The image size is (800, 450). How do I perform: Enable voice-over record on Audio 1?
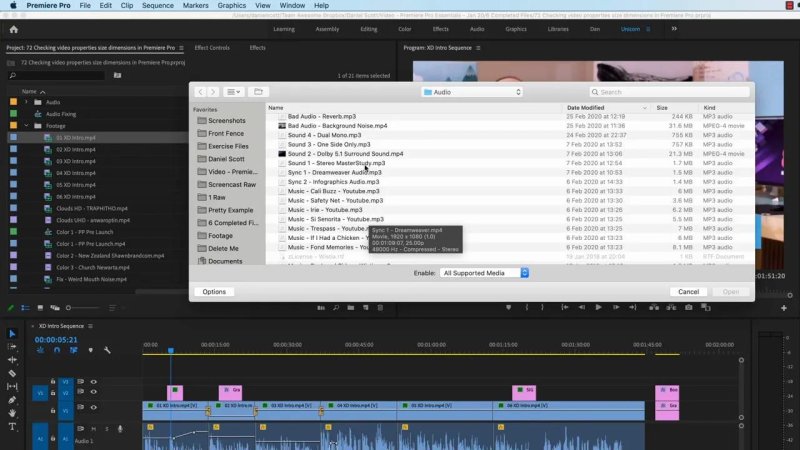pyautogui.click(x=120, y=429)
